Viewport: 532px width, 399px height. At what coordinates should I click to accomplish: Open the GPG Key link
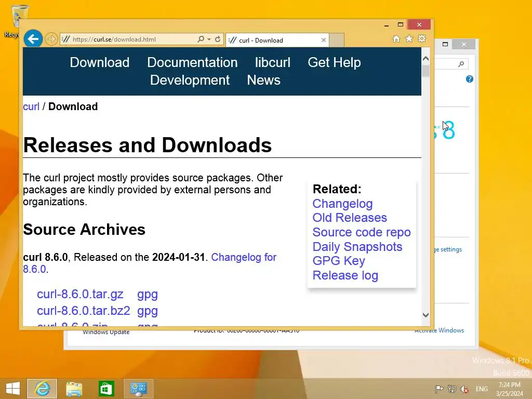click(339, 261)
